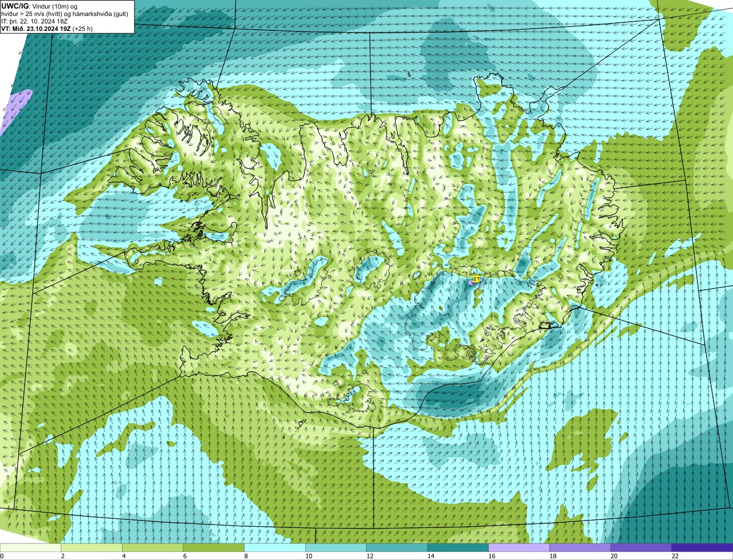Select the legend swatch above 22 m/s

pos(703,547)
